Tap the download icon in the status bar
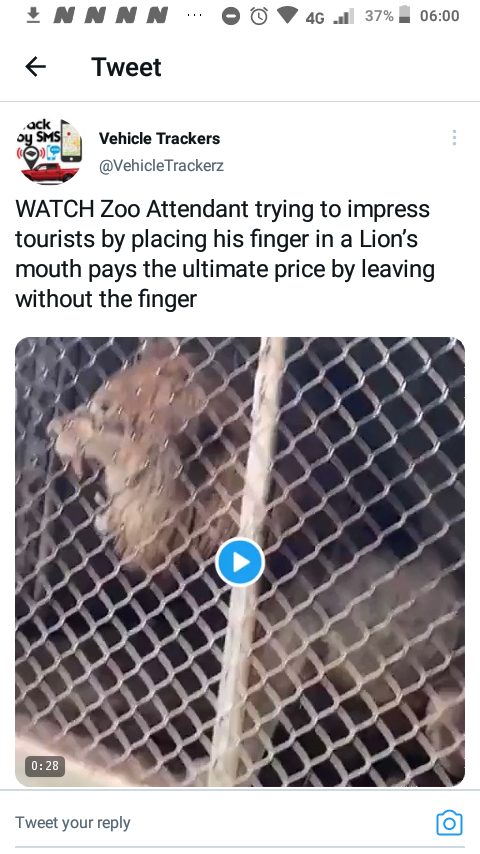Viewport: 480px width, 854px height. (34, 15)
